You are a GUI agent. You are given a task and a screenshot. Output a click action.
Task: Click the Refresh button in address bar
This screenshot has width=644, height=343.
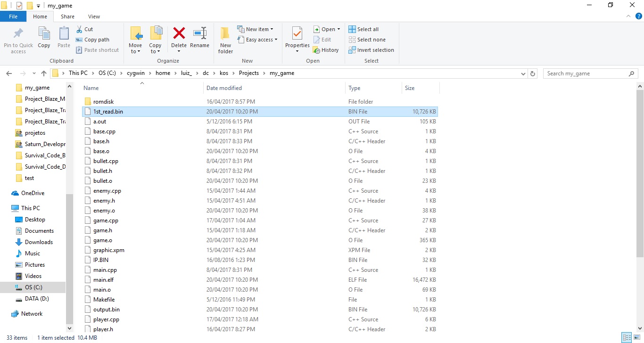533,73
